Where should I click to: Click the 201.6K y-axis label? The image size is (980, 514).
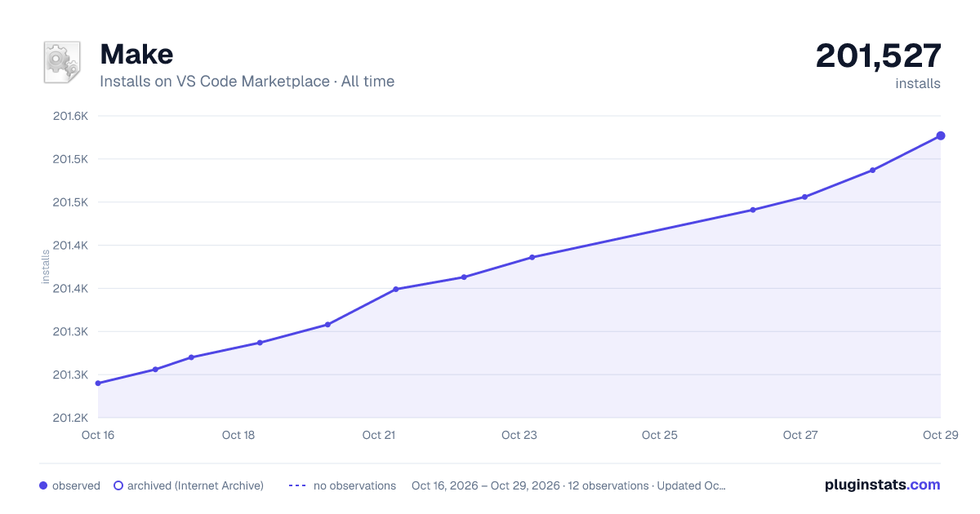click(x=70, y=116)
